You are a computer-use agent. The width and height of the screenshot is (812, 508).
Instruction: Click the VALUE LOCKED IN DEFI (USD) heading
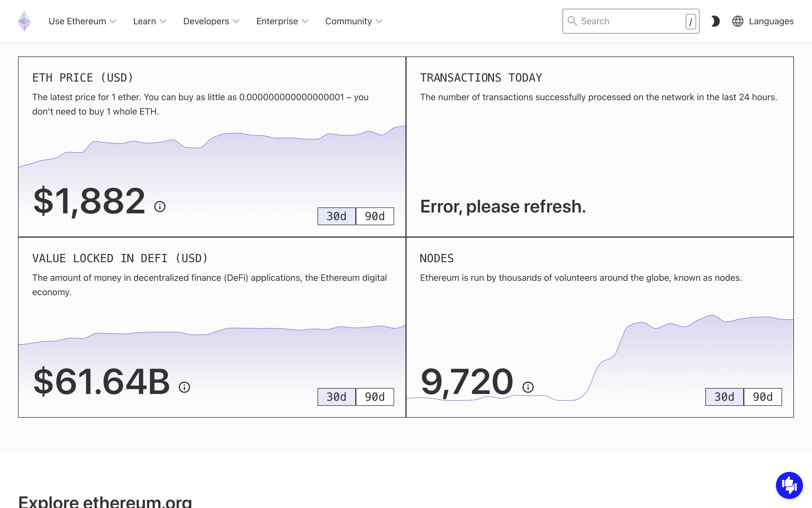coord(120,258)
